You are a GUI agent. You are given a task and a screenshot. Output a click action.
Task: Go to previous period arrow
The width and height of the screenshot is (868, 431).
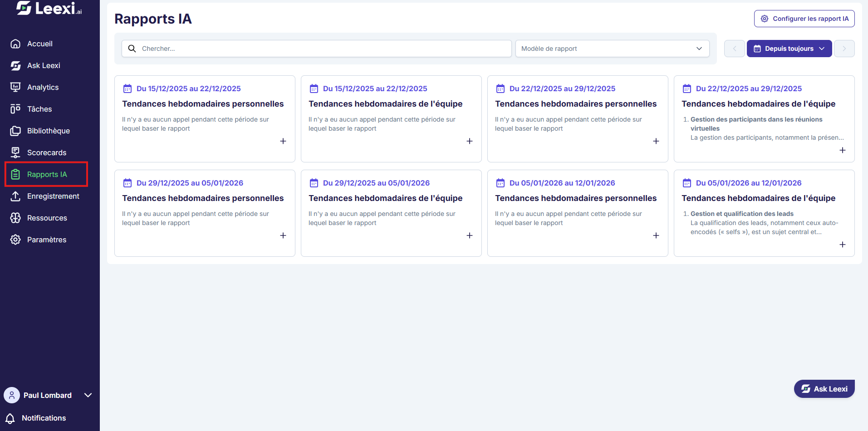click(x=735, y=49)
